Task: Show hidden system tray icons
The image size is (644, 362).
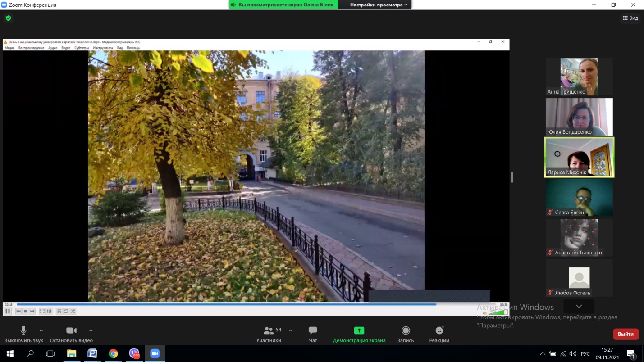Action: click(x=543, y=354)
